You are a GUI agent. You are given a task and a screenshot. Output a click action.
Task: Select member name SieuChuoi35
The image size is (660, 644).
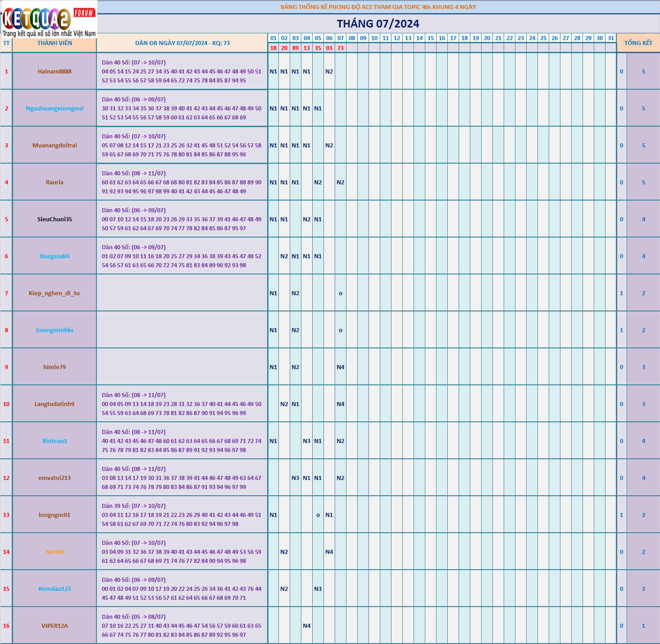pos(55,219)
